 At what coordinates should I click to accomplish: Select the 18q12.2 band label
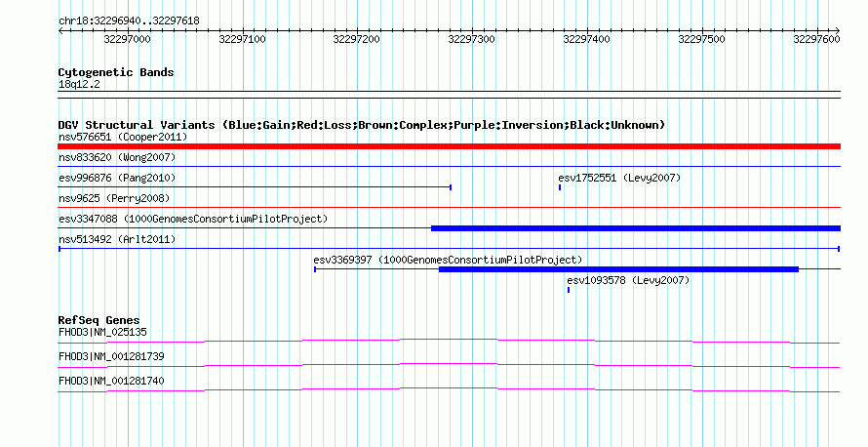click(x=79, y=85)
